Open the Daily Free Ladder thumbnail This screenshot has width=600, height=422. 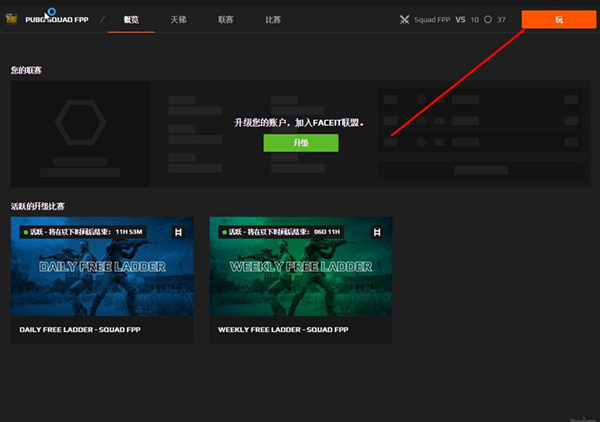click(x=102, y=267)
